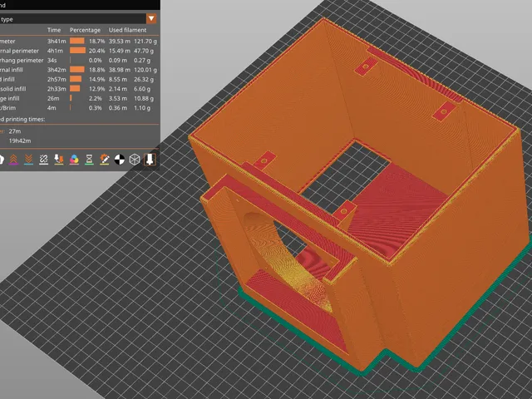Click the Time column header

[x=54, y=30]
